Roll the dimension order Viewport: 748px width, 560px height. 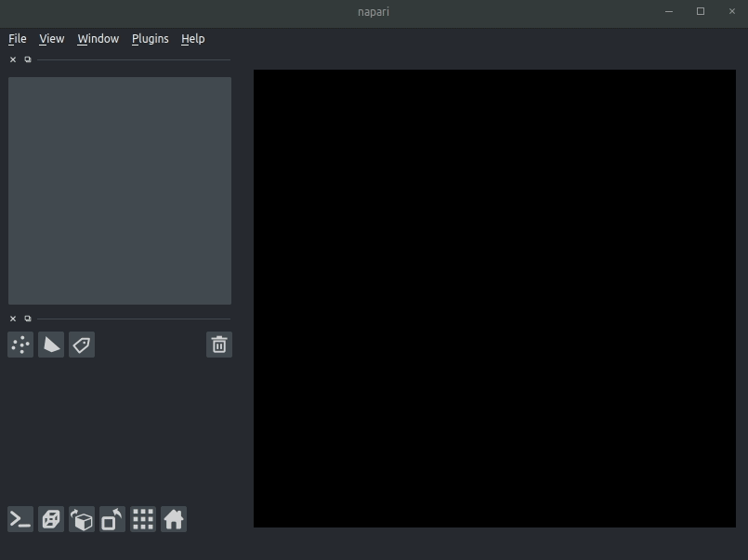point(82,519)
